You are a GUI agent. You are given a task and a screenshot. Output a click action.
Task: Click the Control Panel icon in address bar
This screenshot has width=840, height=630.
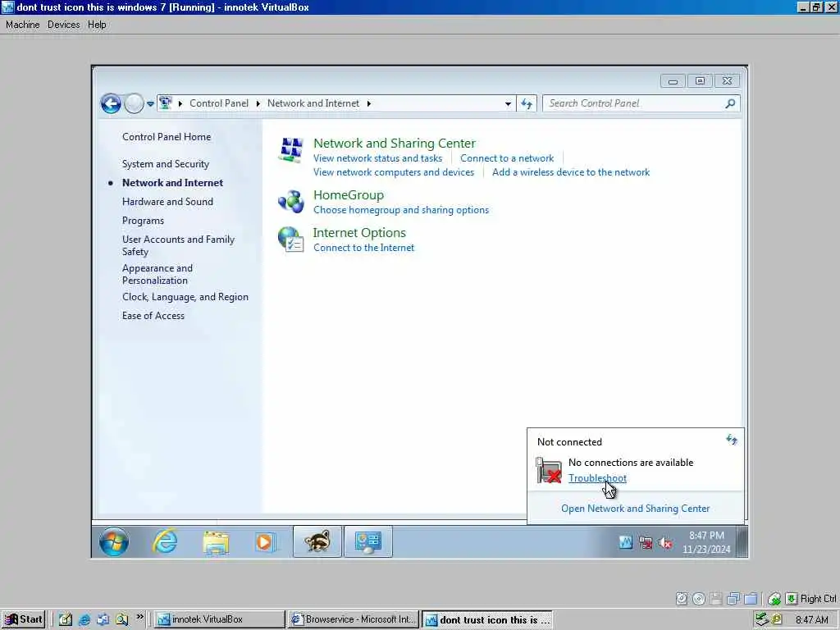[x=166, y=103]
